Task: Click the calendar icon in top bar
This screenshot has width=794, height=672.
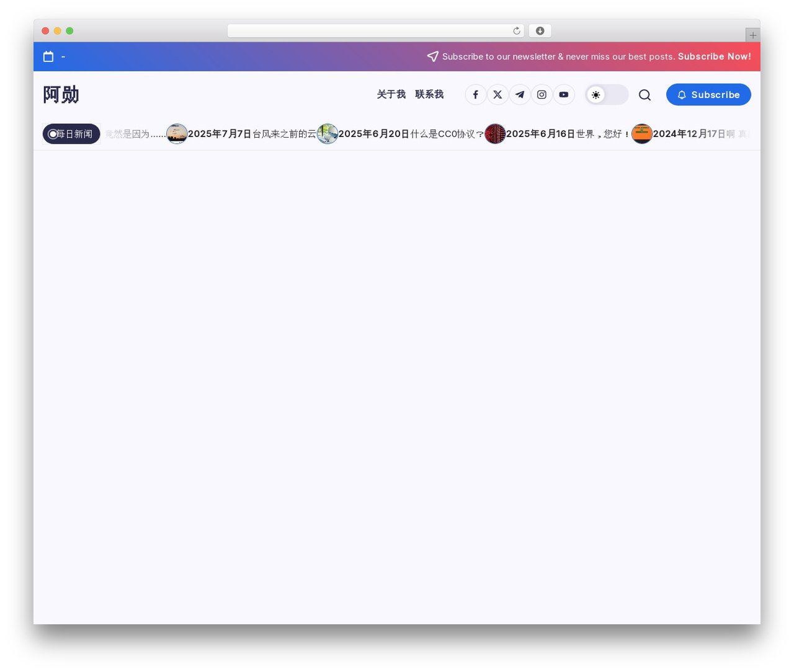Action: click(48, 56)
